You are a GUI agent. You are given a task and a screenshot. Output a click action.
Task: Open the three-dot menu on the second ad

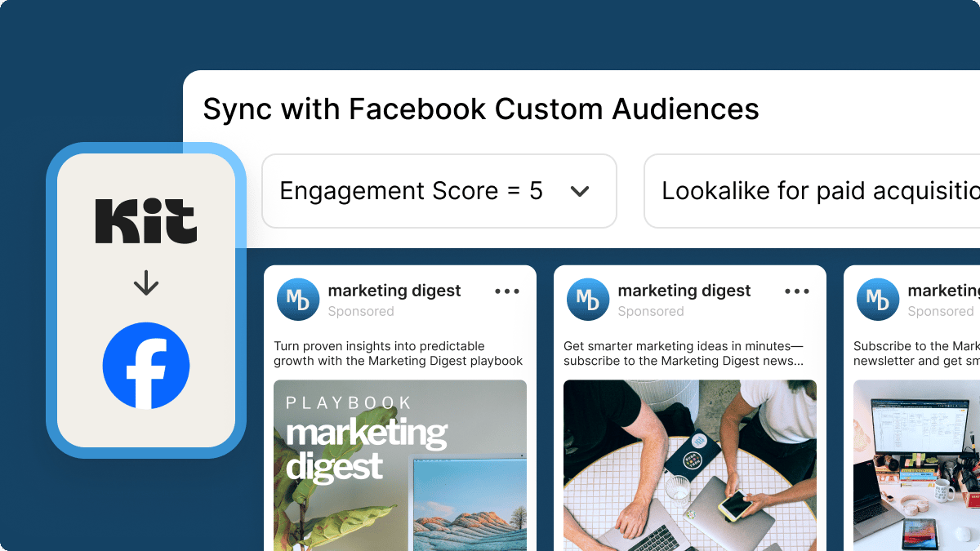point(797,291)
